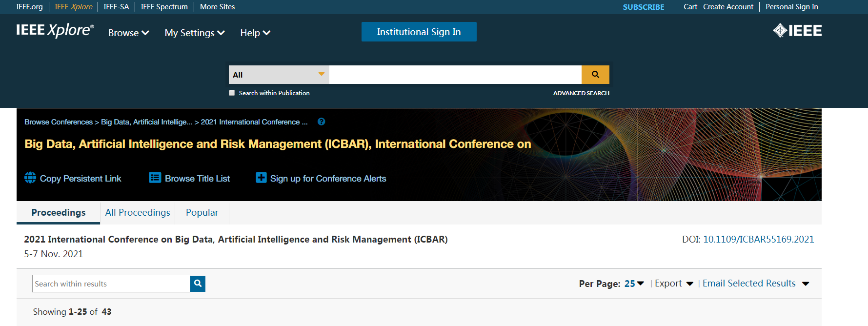The width and height of the screenshot is (868, 326).
Task: Click the ICBAR conference title heading
Action: tap(278, 144)
